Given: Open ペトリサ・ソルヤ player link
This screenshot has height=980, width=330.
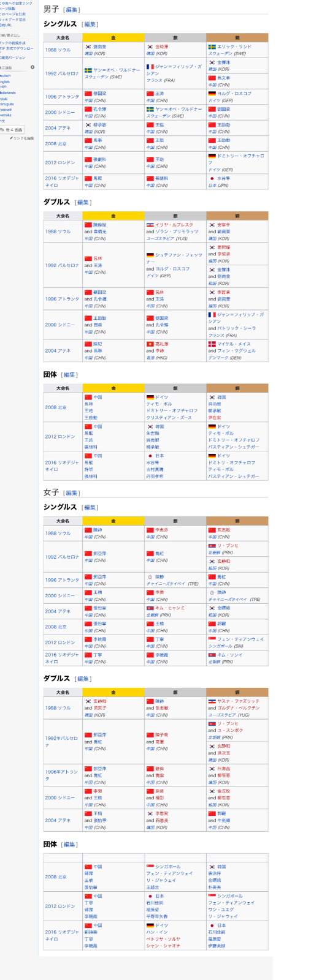Looking at the screenshot, I should coord(163,939).
